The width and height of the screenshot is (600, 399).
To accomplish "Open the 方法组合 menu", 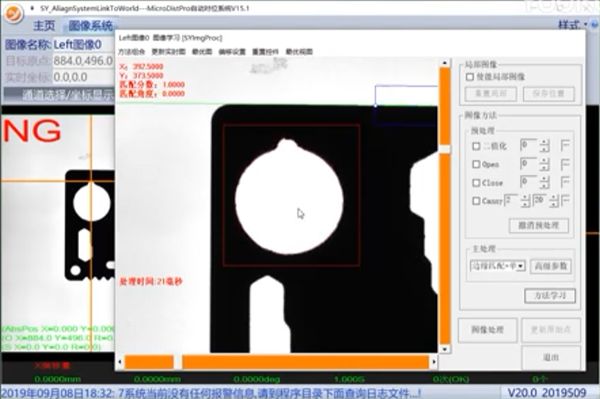I will pyautogui.click(x=132, y=52).
